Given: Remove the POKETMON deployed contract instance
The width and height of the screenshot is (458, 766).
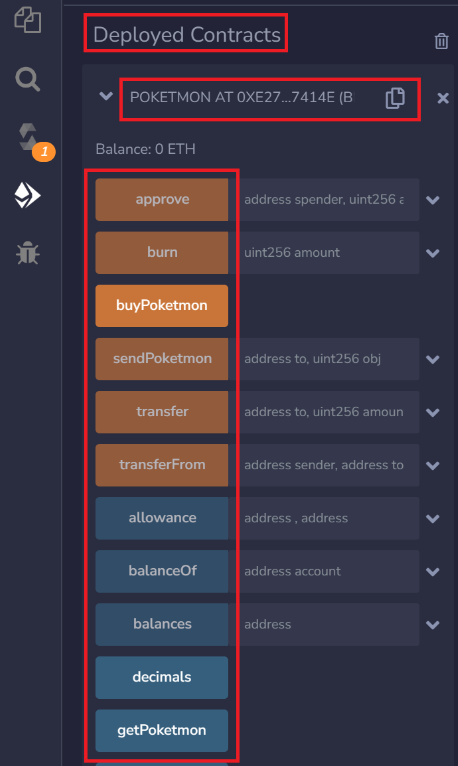Looking at the screenshot, I should click(x=443, y=98).
